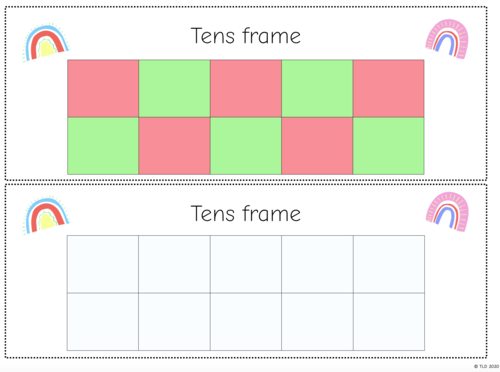Click the center top-row cell of blank frame
The width and height of the screenshot is (500, 372).
[246, 264]
